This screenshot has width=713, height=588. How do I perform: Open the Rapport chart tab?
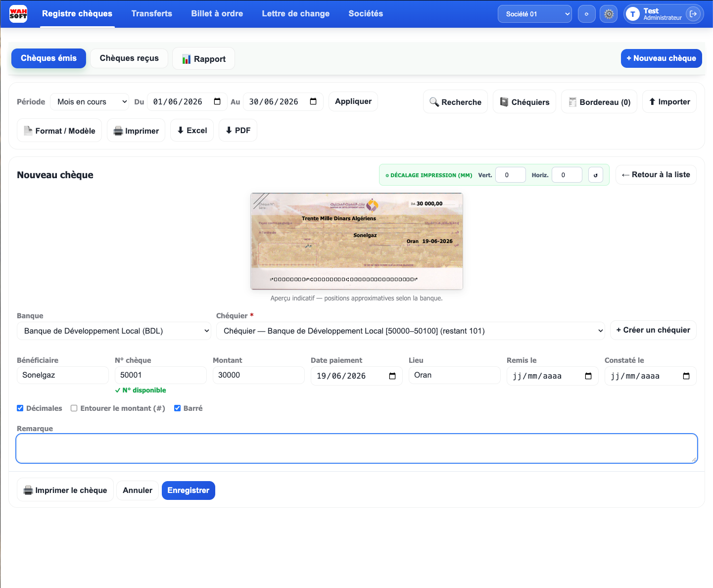[203, 59]
